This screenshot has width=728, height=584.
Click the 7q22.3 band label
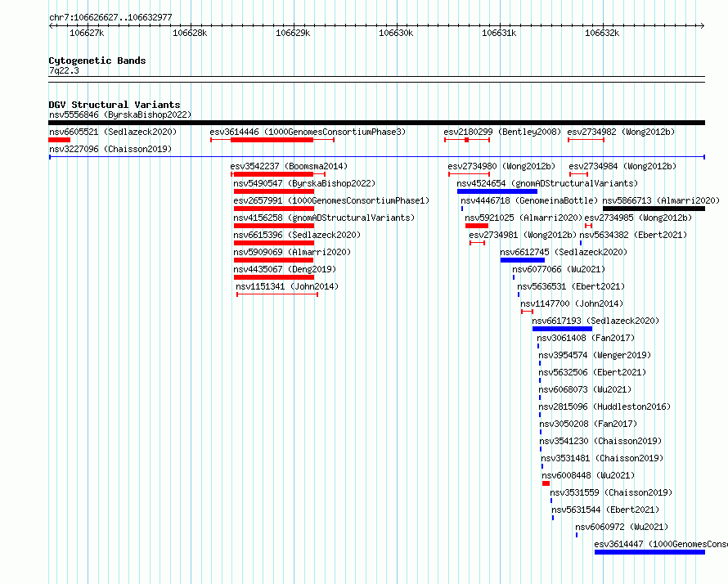(64, 70)
